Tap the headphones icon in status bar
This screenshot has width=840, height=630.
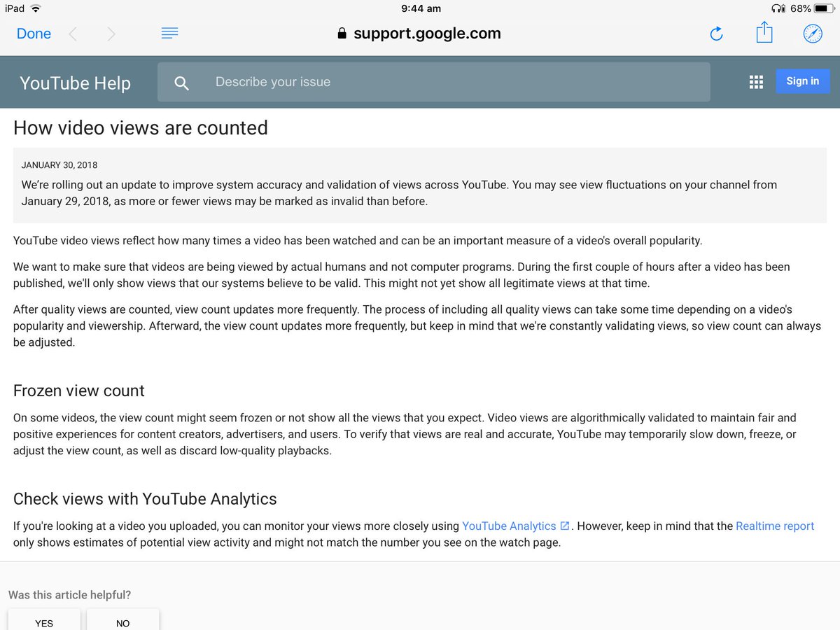pyautogui.click(x=778, y=8)
